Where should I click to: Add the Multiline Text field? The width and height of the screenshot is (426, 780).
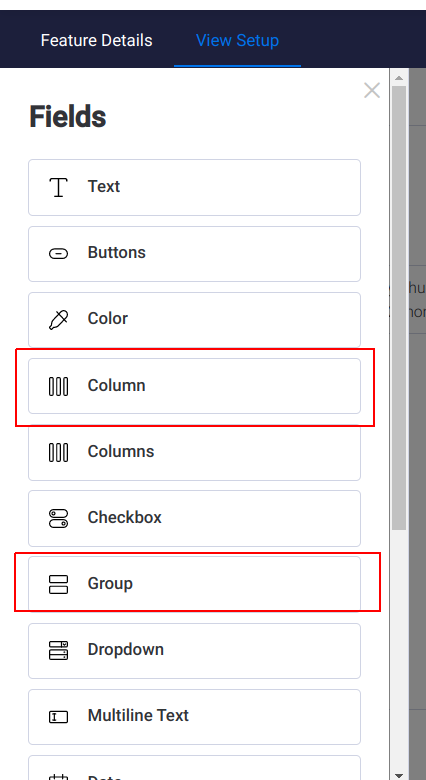point(194,717)
